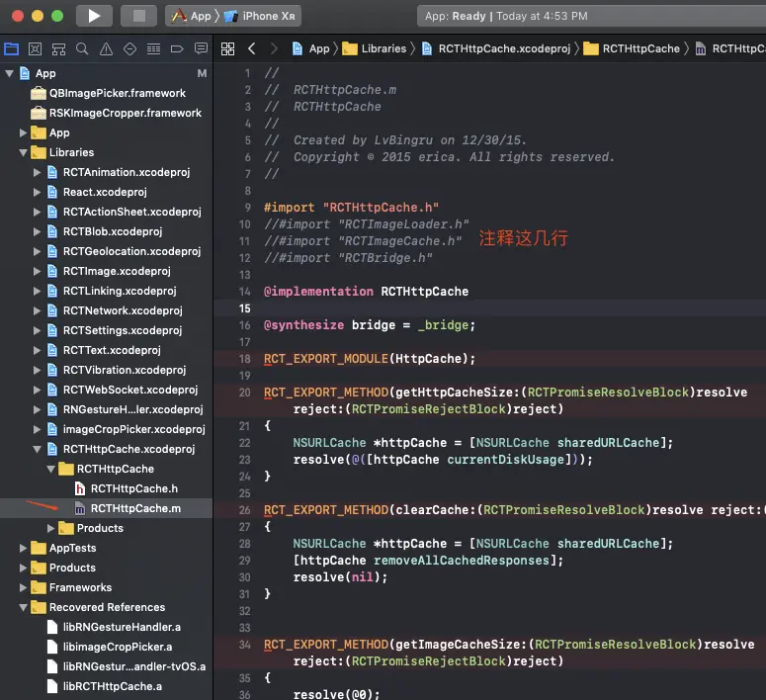The height and width of the screenshot is (700, 766).
Task: Open the Source Control navigator
Action: (36, 48)
